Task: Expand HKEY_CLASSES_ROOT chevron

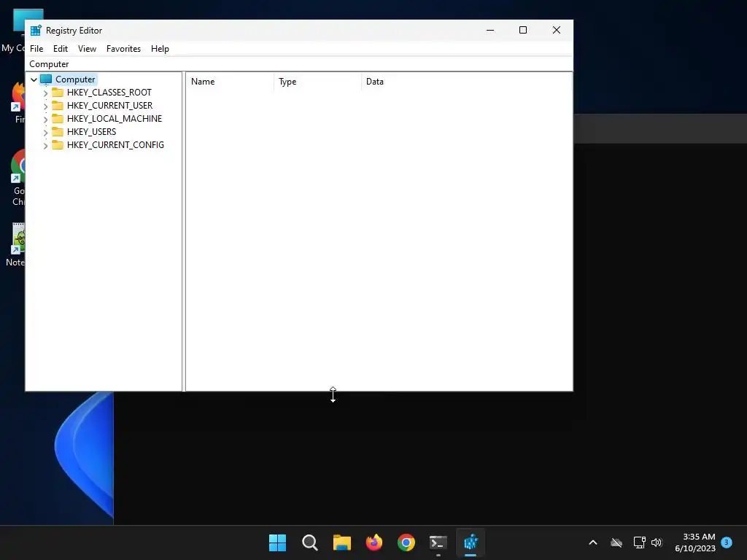Action: [45, 93]
